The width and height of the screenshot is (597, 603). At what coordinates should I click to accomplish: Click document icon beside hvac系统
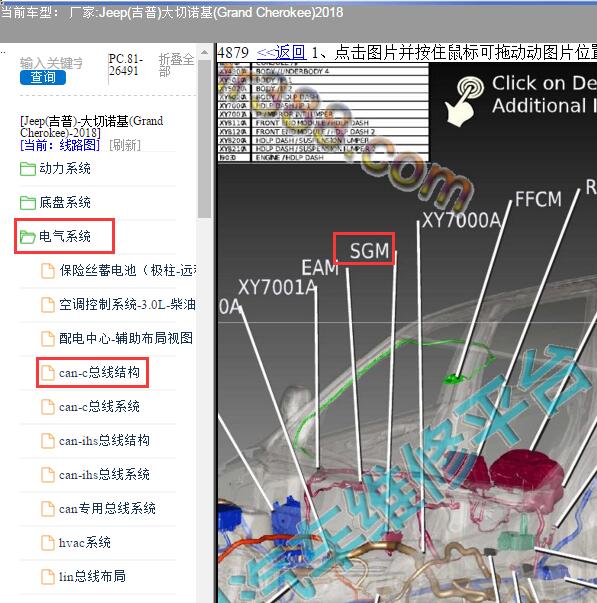click(48, 543)
